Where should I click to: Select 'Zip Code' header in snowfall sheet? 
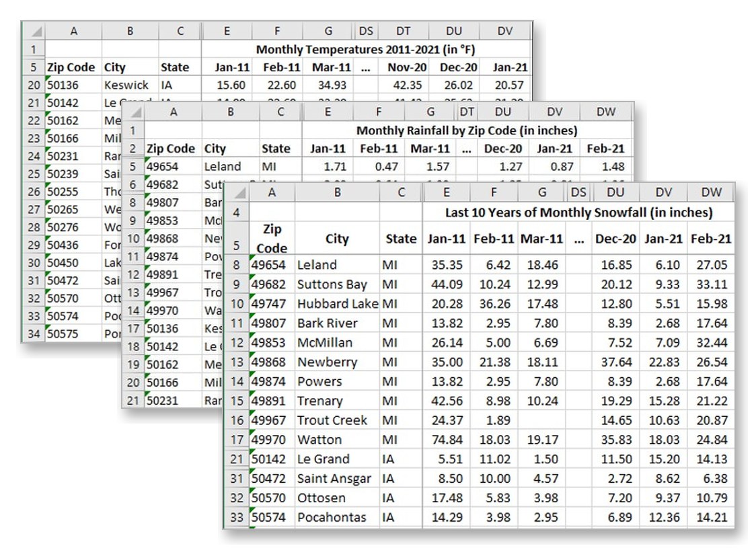(272, 239)
